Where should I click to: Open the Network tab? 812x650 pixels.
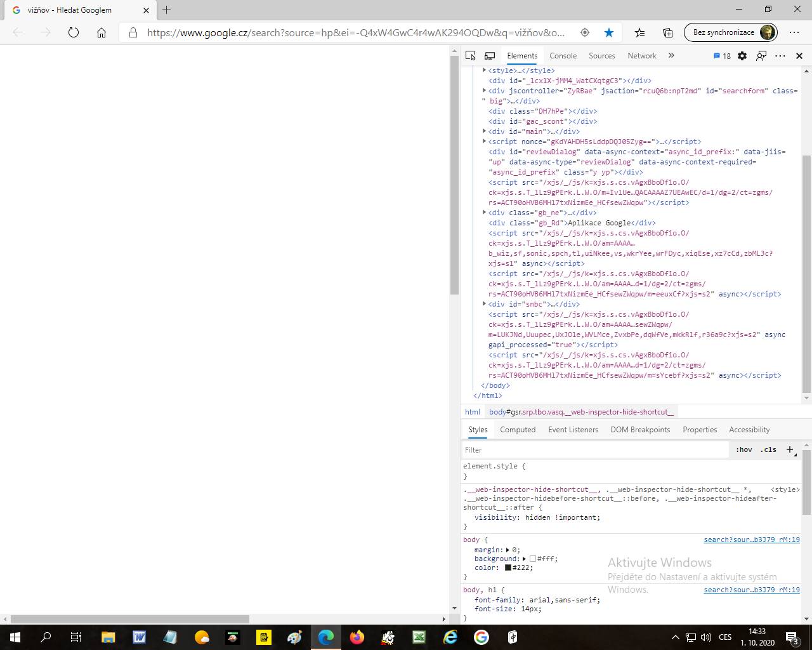(642, 56)
